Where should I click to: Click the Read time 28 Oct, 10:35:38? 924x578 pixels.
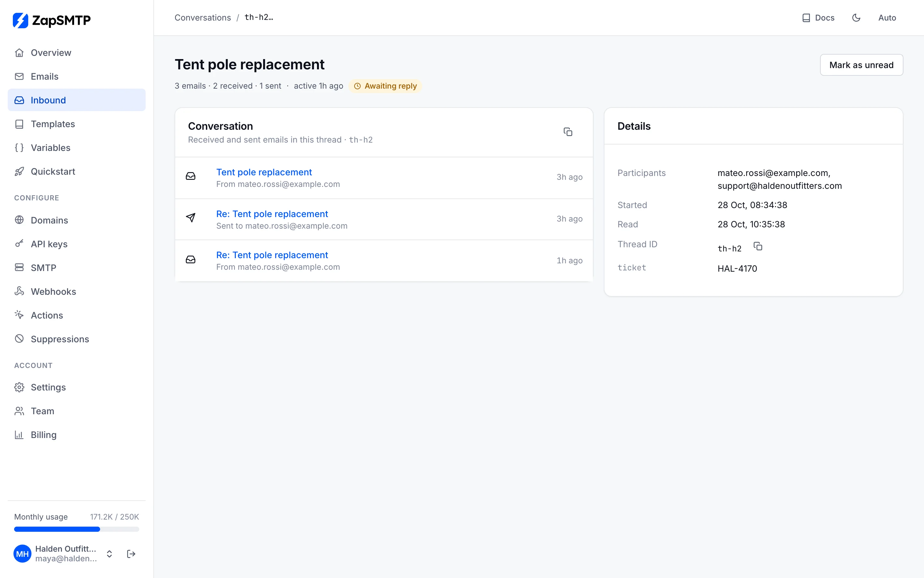point(751,224)
